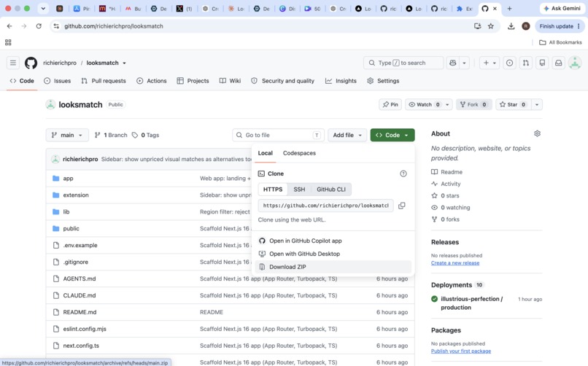Open the AGENTS.md file
588x366 pixels.
79,279
